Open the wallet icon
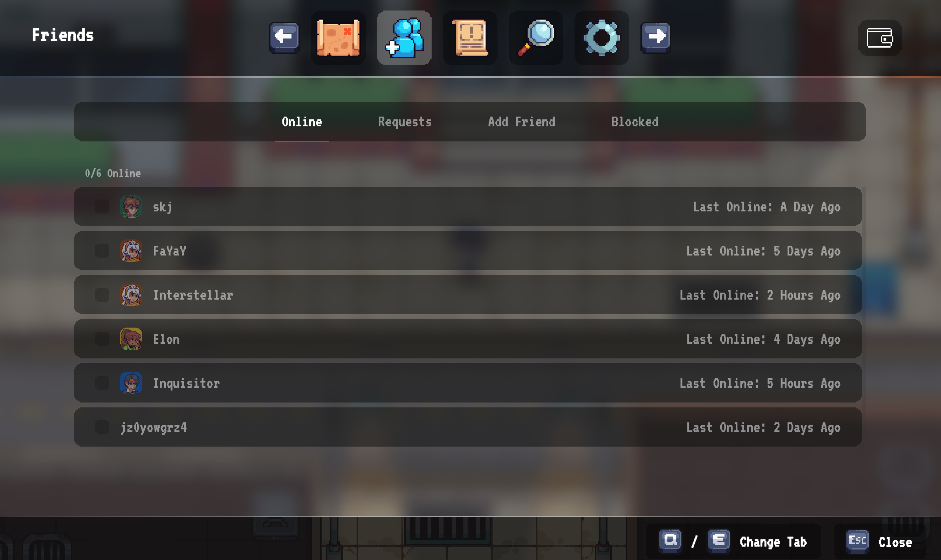 click(880, 38)
